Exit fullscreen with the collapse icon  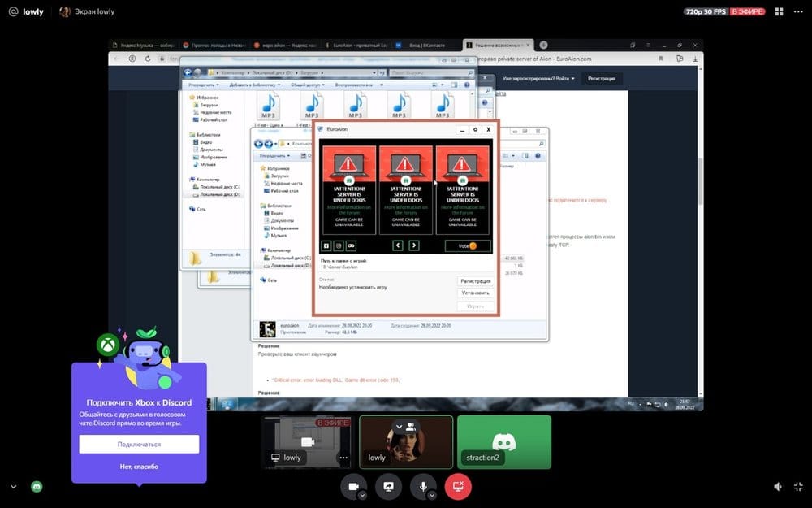pyautogui.click(x=799, y=486)
